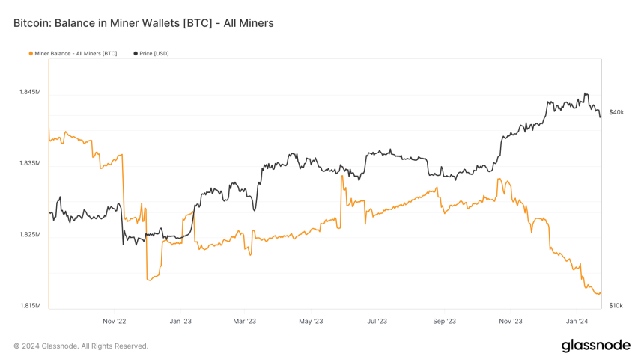The image size is (644, 362).
Task: Select the Sep '23 x-axis label
Action: 444,321
